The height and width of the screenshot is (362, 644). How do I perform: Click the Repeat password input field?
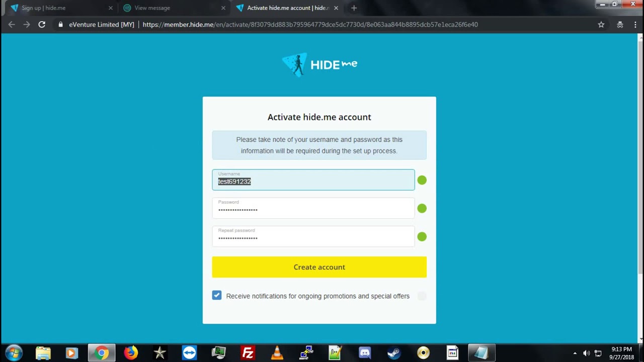(313, 236)
